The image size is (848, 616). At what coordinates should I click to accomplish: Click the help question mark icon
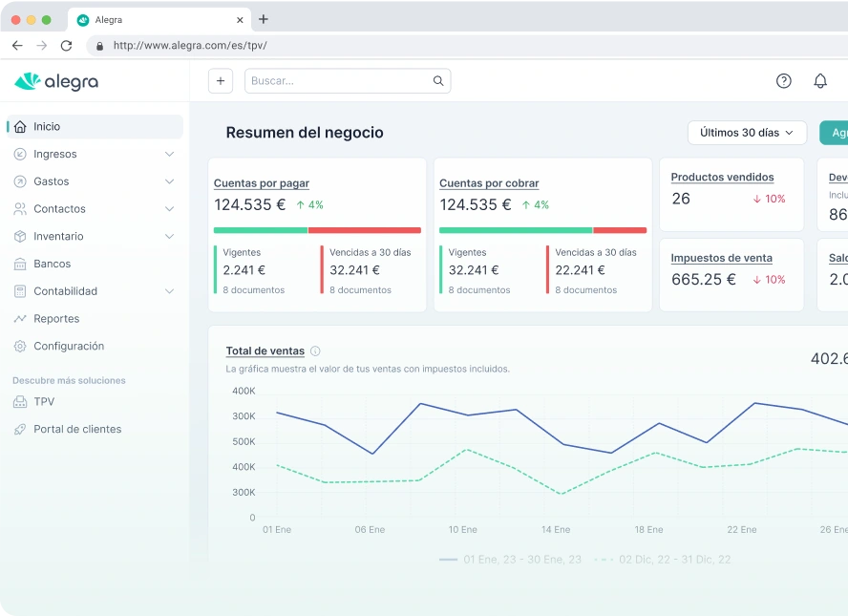tap(784, 81)
